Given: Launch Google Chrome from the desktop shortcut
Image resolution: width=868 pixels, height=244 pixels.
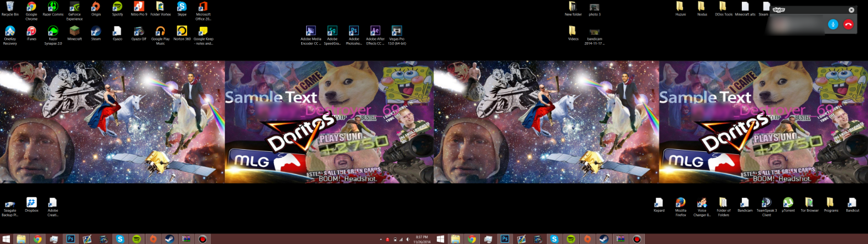Looking at the screenshot, I should [32, 11].
